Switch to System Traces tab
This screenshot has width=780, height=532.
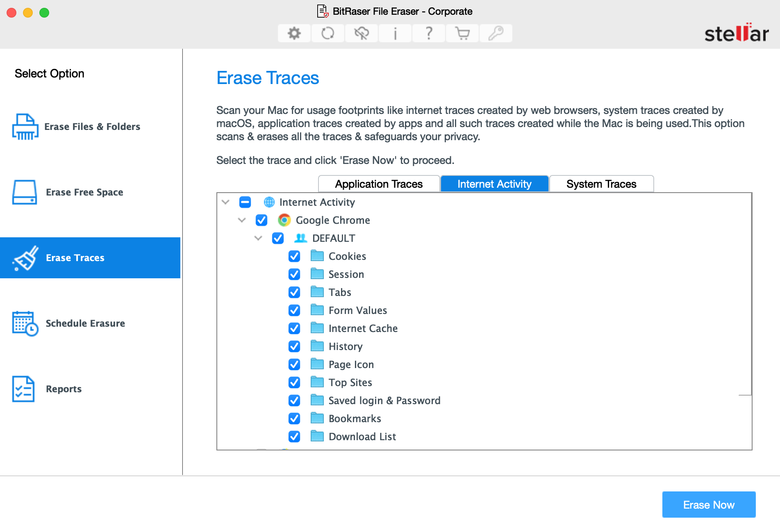(601, 184)
